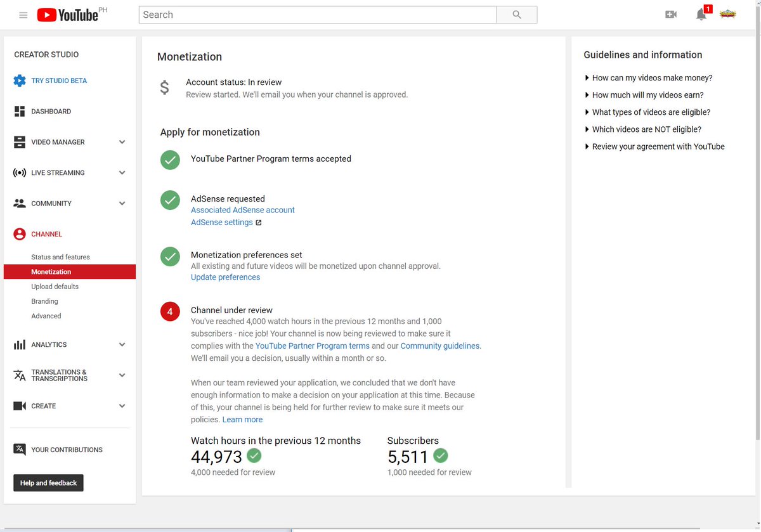This screenshot has height=532, width=761.
Task: Click the Live Streaming icon
Action: coord(20,172)
